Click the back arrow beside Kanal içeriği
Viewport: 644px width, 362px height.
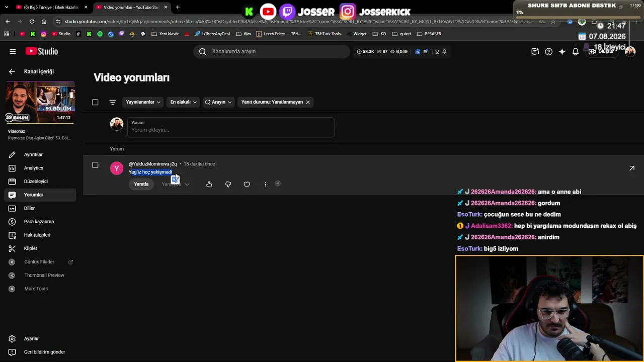[12, 71]
